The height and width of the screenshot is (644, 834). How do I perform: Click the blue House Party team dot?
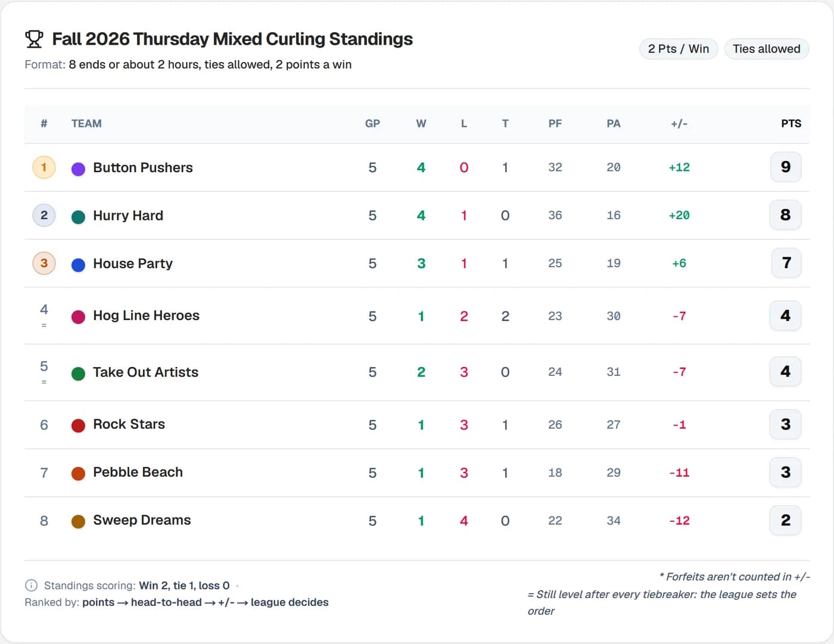[x=78, y=265]
